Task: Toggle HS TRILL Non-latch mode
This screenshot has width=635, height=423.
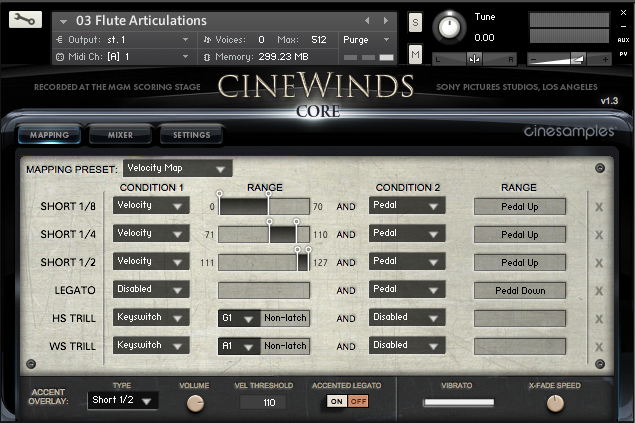Action: 285,318
